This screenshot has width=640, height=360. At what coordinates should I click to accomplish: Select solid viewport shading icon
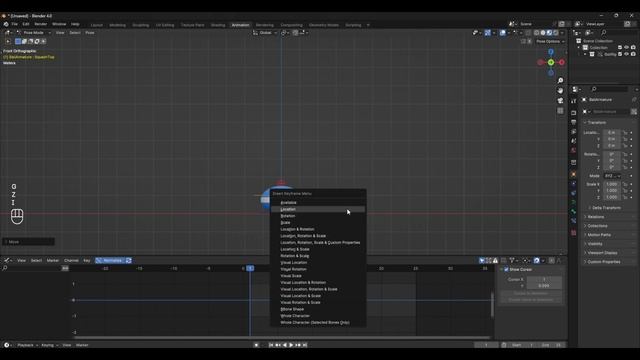pos(543,33)
